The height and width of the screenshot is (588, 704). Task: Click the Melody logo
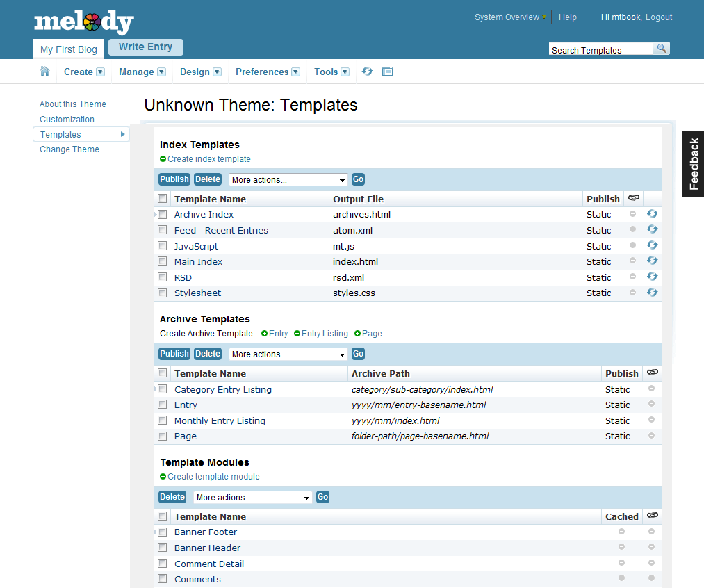pyautogui.click(x=84, y=22)
